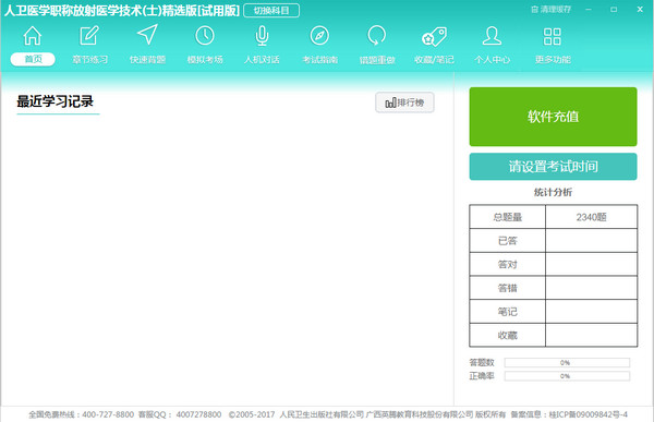Viewport: 655px width, 430px height.
Task: Click the 答题数 progress bar
Action: click(567, 363)
